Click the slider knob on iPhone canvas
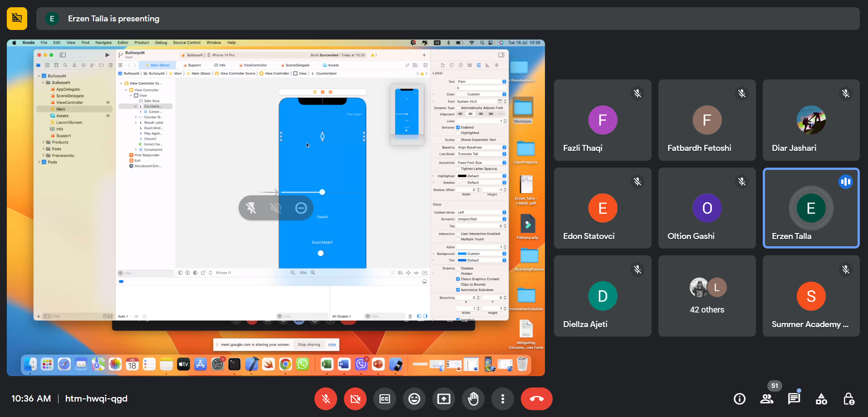 (x=322, y=192)
